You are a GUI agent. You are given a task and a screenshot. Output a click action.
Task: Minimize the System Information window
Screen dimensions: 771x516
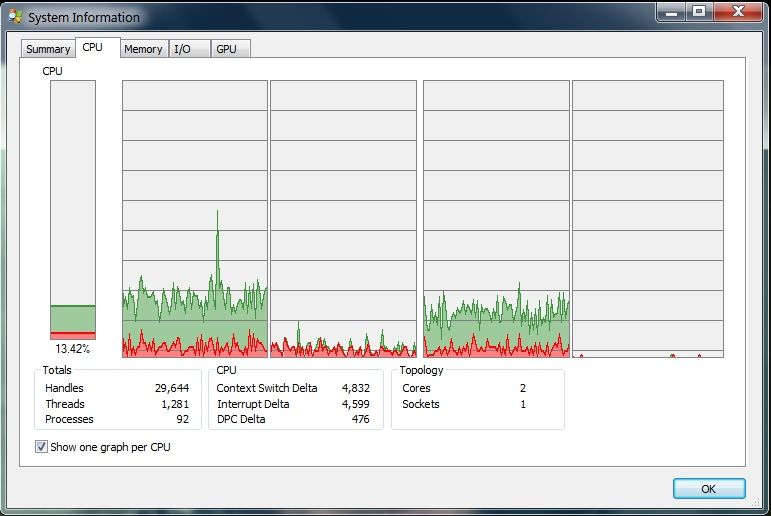(x=671, y=12)
